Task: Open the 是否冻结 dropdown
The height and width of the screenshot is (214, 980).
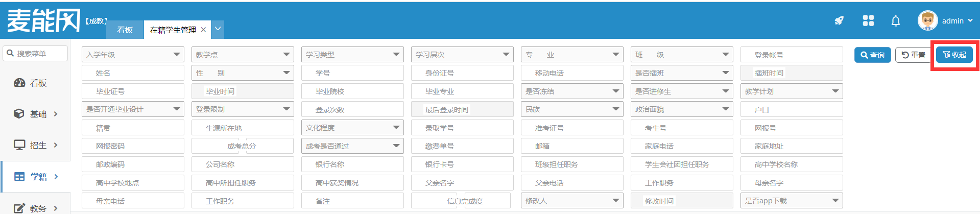Action: pos(572,91)
